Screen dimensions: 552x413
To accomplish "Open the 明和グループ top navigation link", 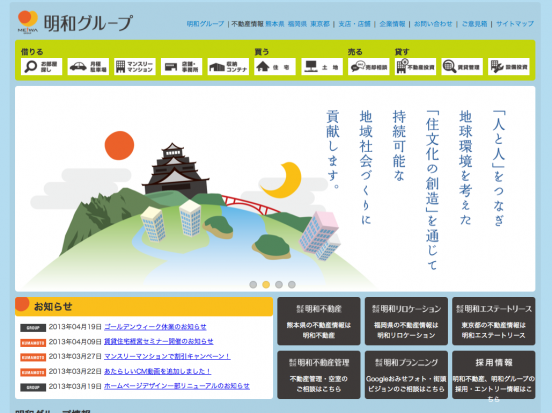I will point(205,24).
